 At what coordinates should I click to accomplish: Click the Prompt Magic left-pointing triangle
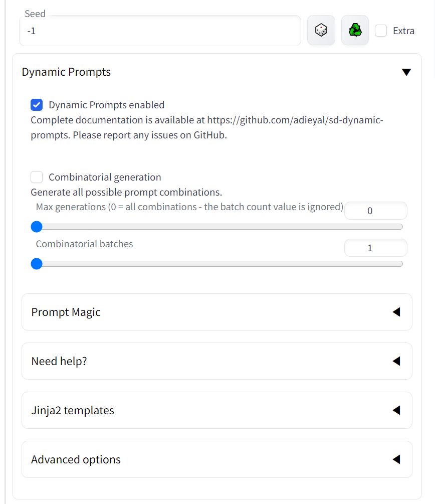pyautogui.click(x=396, y=312)
